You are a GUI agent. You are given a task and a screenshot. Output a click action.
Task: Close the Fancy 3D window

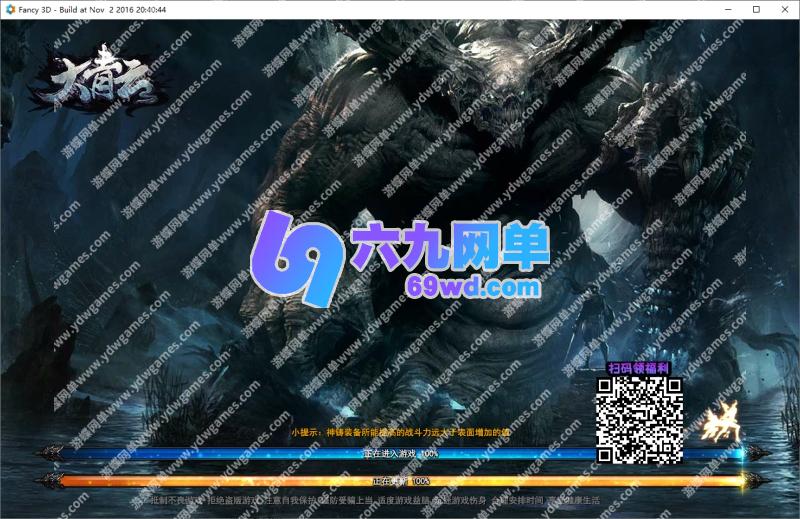tap(785, 10)
